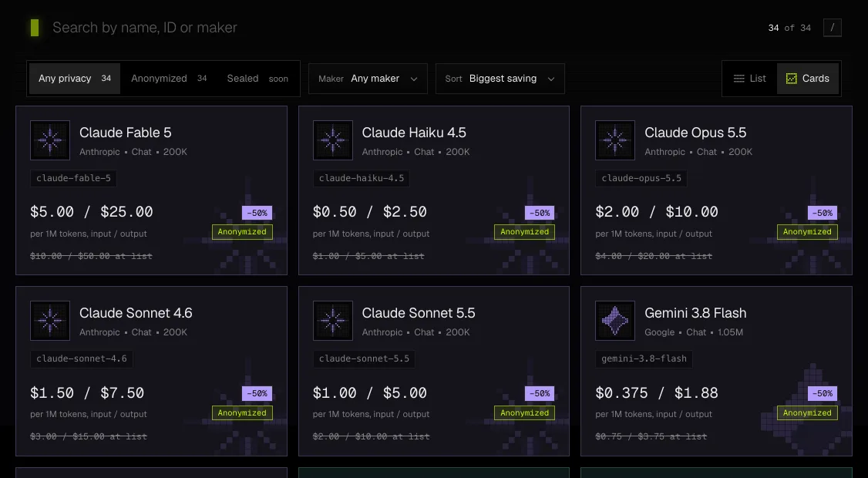Open the Sort Biggest saving dropdown
The height and width of the screenshot is (478, 868).
(500, 79)
